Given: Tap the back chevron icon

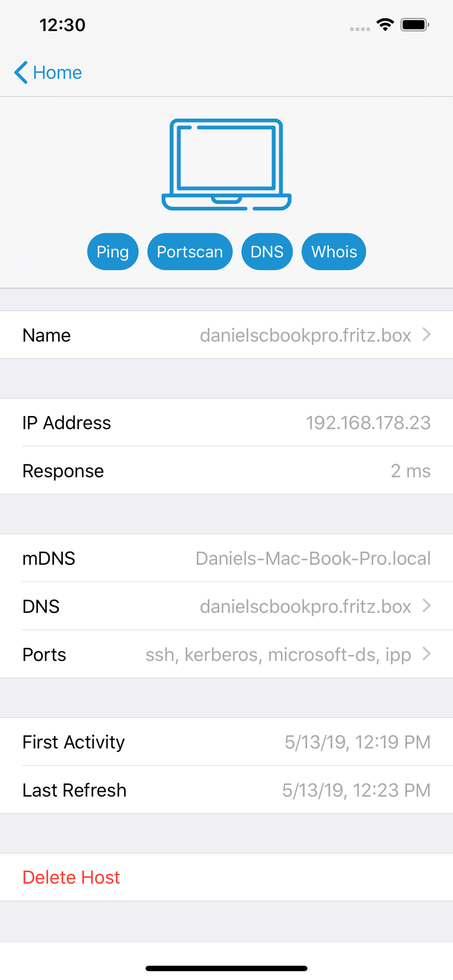Looking at the screenshot, I should pyautogui.click(x=21, y=73).
